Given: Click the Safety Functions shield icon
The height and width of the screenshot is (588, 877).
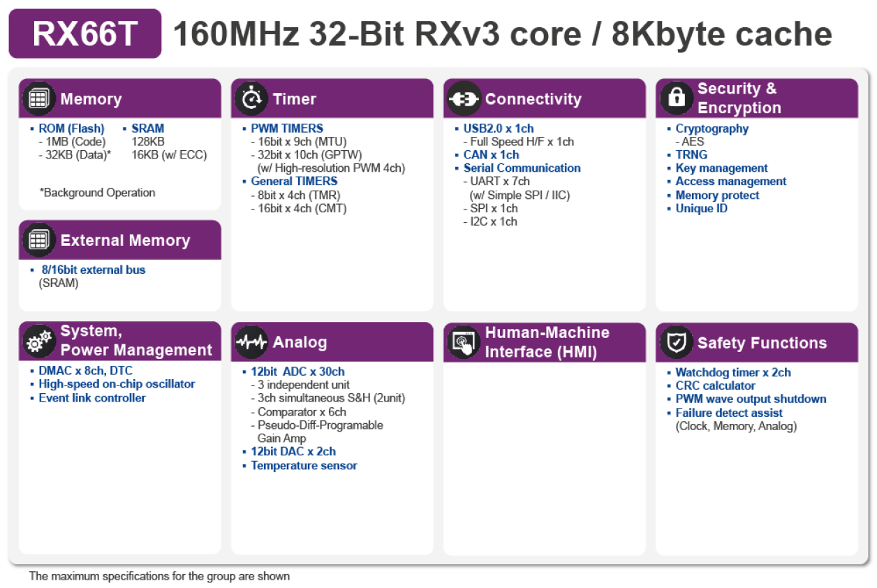Looking at the screenshot, I should pyautogui.click(x=675, y=342).
